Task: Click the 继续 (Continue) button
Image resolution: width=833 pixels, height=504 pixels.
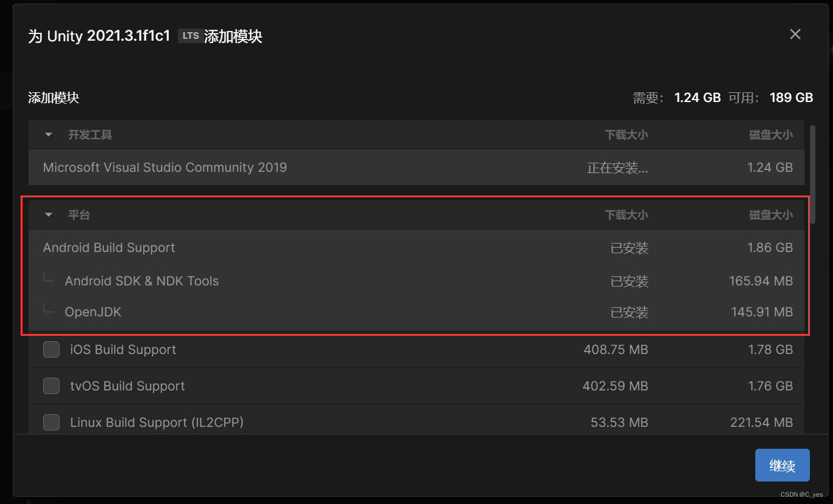Action: pyautogui.click(x=782, y=465)
